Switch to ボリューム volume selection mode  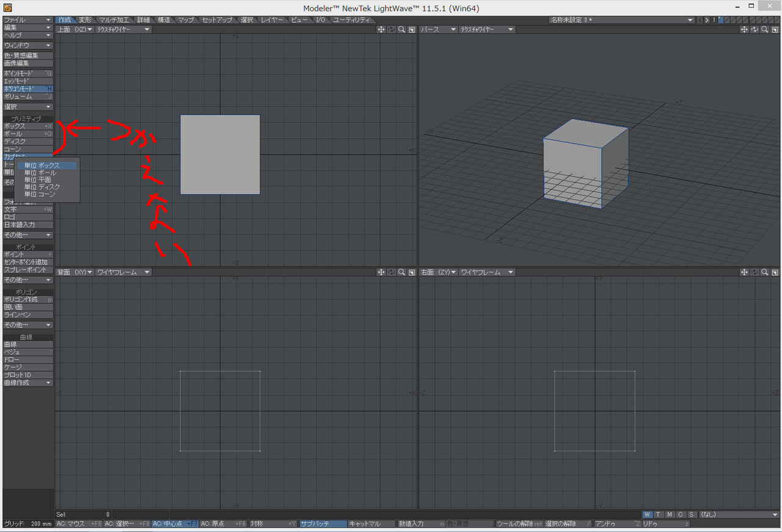(28, 97)
